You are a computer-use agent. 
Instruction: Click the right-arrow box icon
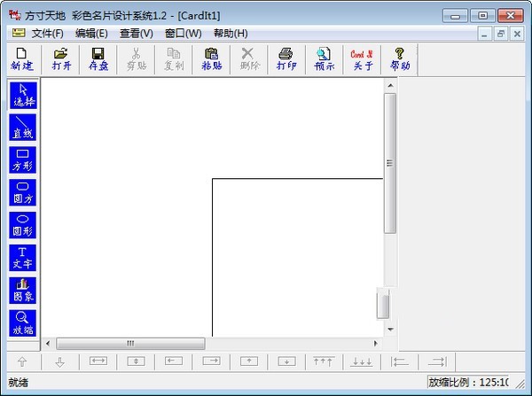click(211, 361)
